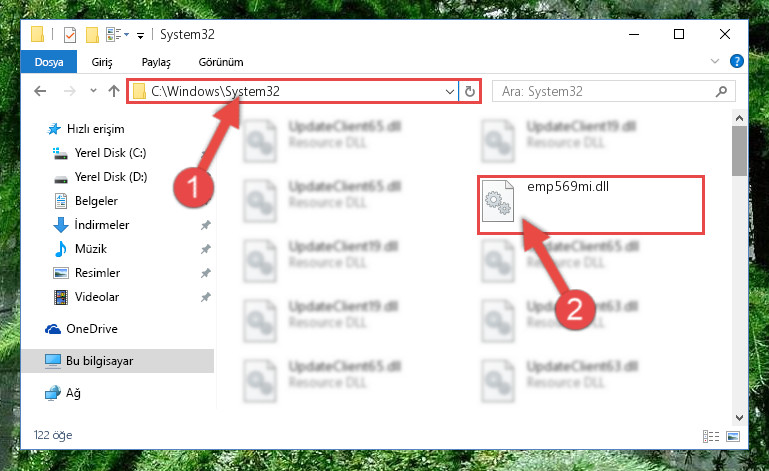The image size is (769, 471).
Task: Refresh the System32 folder view
Action: [x=469, y=92]
